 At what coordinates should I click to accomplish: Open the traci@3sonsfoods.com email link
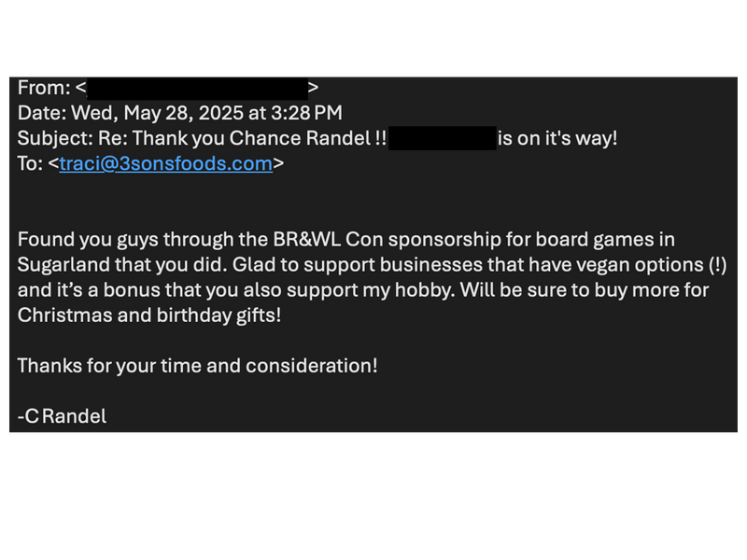(166, 164)
